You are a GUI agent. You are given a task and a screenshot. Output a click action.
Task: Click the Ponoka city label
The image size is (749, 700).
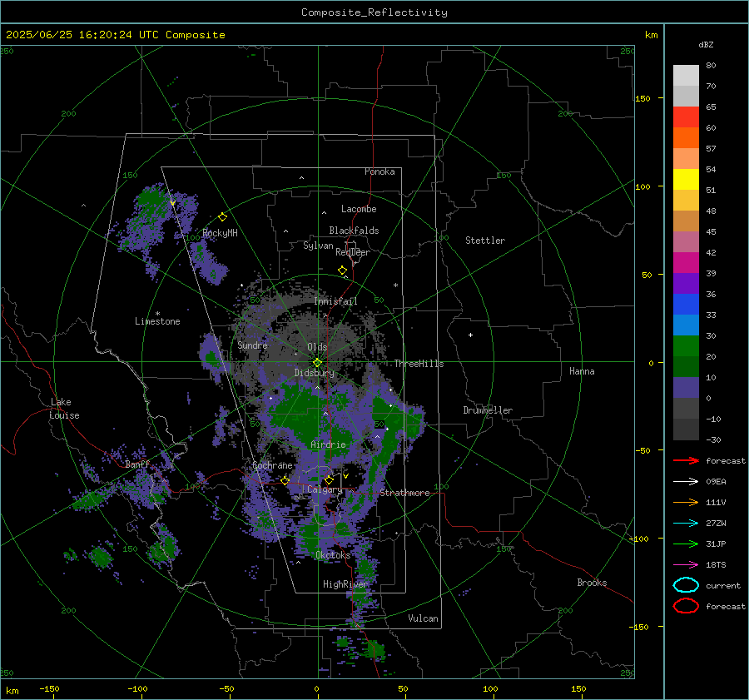pyautogui.click(x=379, y=171)
